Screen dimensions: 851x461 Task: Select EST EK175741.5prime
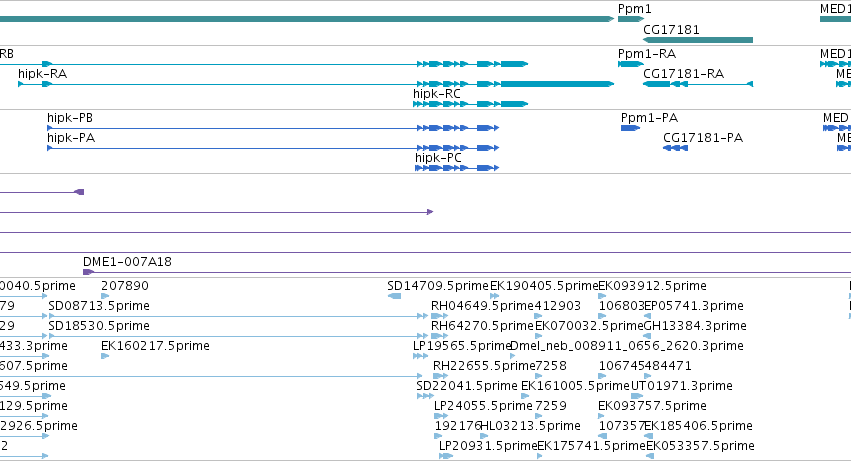coord(591,446)
